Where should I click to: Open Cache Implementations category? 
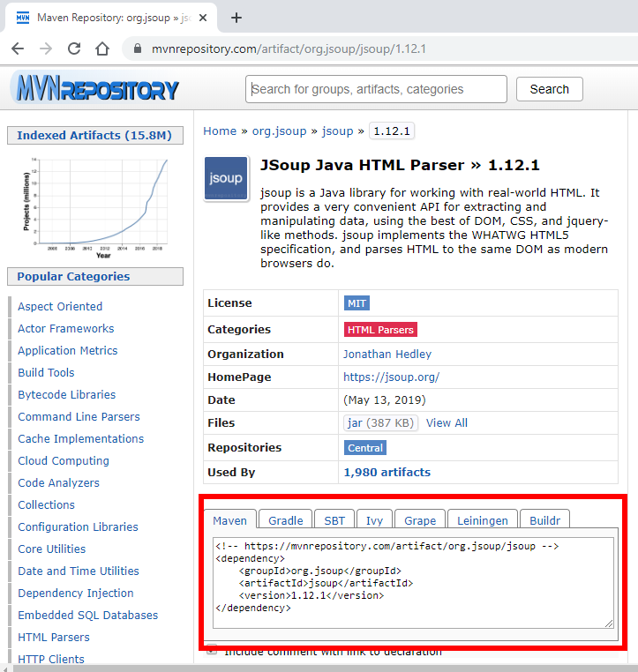pos(81,439)
